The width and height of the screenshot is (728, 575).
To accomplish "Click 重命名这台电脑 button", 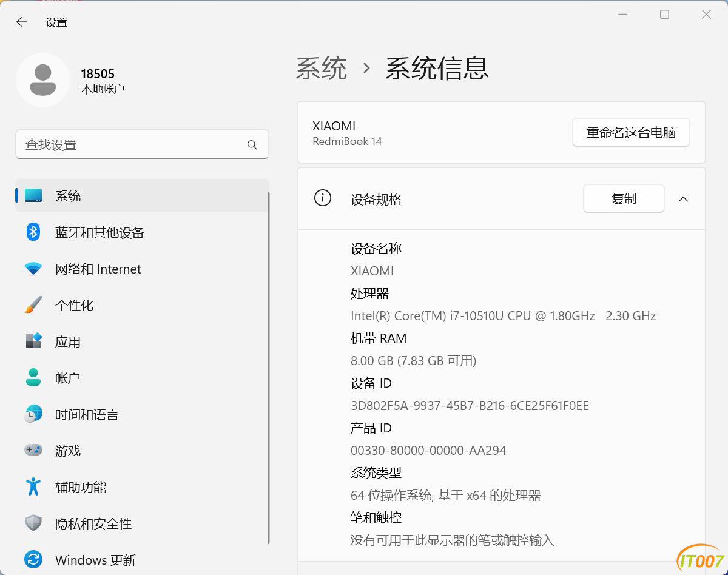I will point(631,132).
